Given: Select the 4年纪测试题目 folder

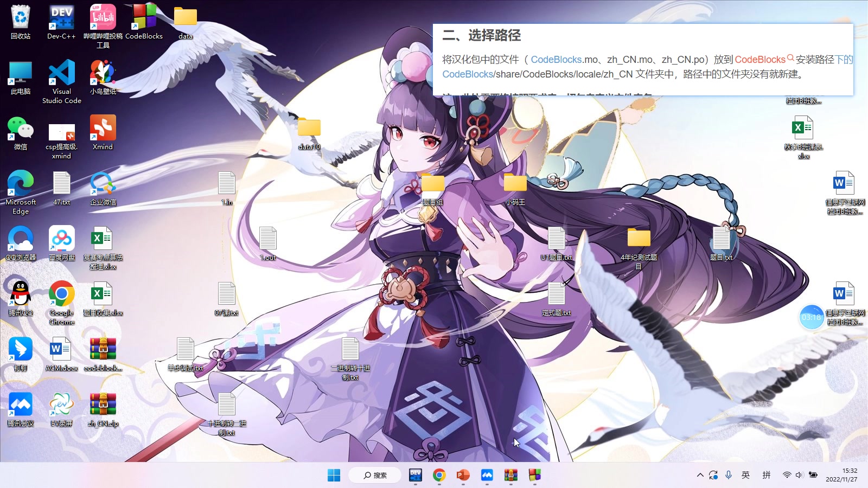Looking at the screenshot, I should point(639,248).
